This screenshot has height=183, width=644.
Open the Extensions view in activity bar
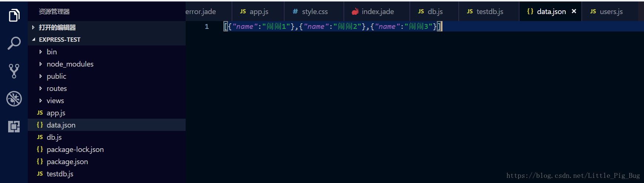[x=14, y=126]
